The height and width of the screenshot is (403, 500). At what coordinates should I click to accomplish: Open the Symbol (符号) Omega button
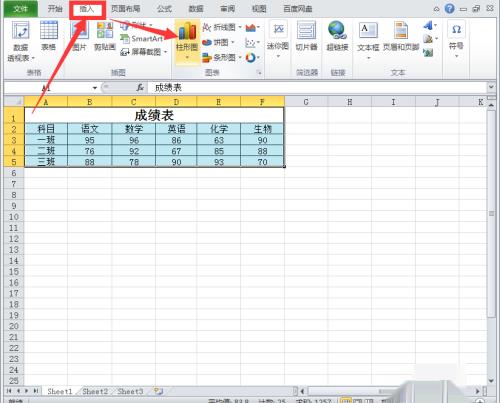tap(456, 38)
